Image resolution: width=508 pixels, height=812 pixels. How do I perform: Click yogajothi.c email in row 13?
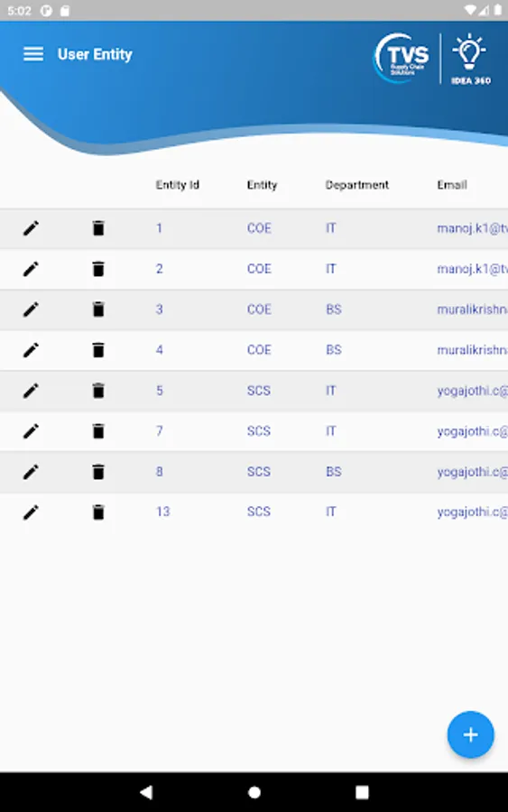coord(472,512)
